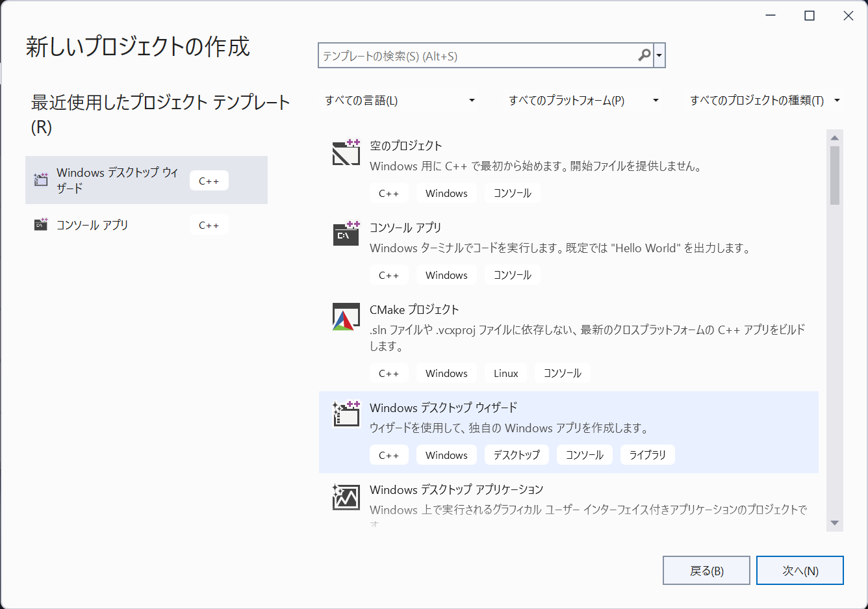The image size is (868, 609).
Task: Maximize the 新しいプロジェクトの作成 window
Action: pyautogui.click(x=810, y=16)
